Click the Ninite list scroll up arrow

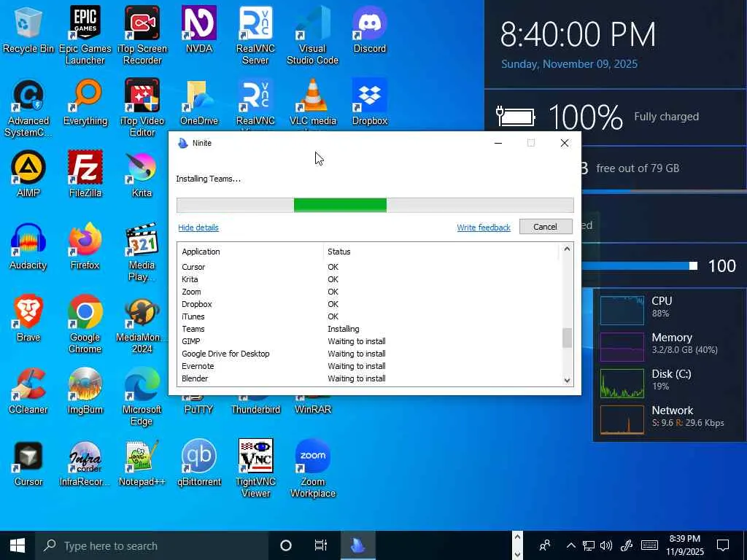tap(567, 249)
